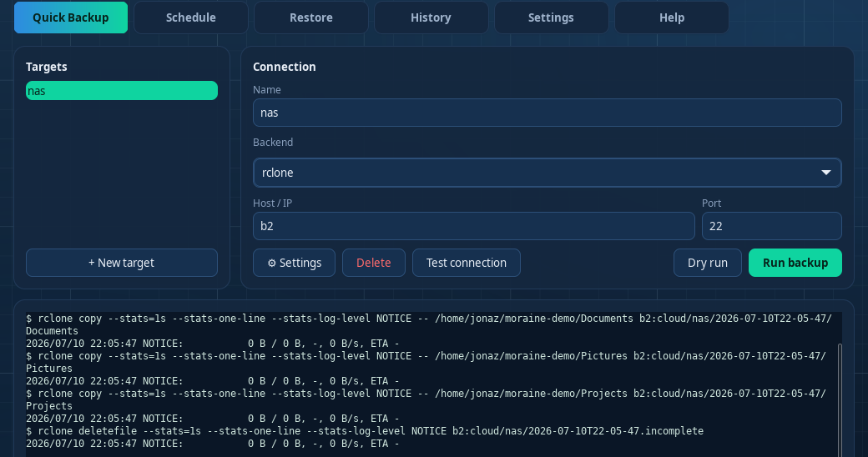Click the Port field showing 22
This screenshot has height=457, width=868.
click(x=772, y=226)
